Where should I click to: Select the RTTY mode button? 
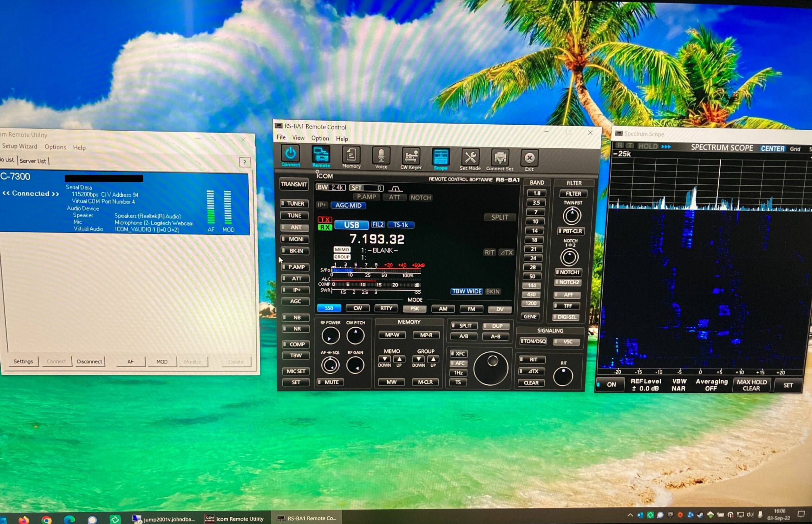click(x=386, y=308)
